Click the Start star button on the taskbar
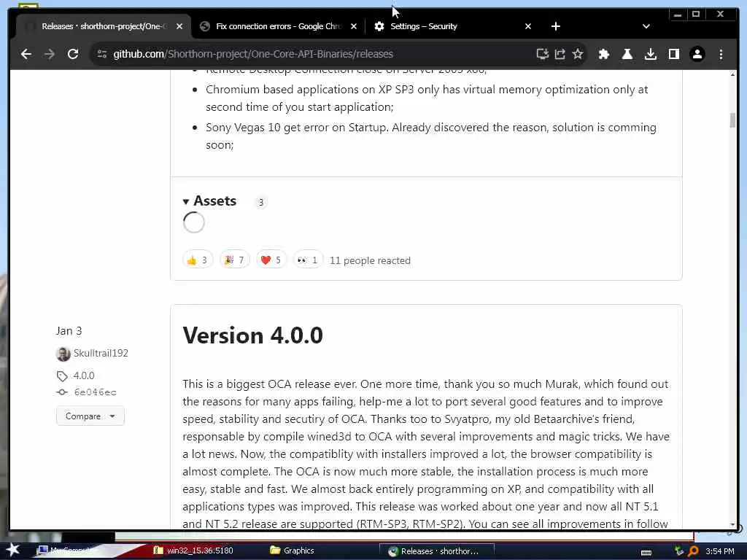The width and height of the screenshot is (747, 560). pos(13,550)
